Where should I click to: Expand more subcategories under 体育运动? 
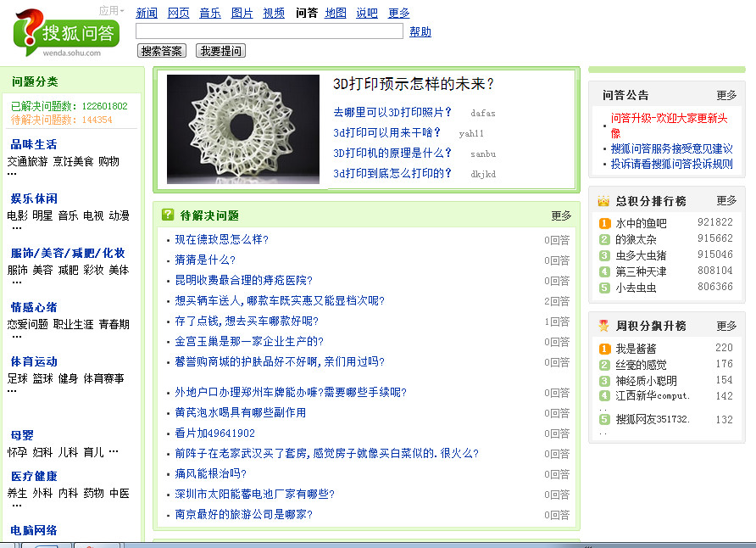(12, 391)
